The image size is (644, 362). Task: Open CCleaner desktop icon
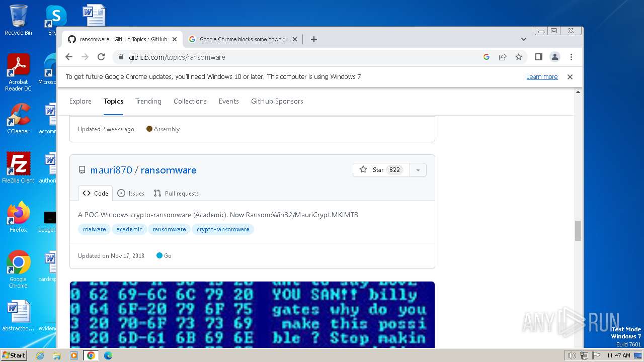click(18, 119)
